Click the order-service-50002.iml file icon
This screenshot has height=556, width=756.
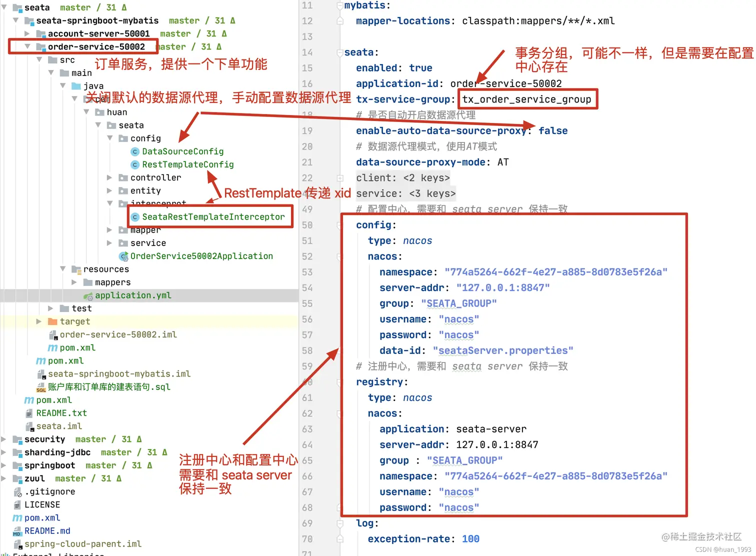53,335
